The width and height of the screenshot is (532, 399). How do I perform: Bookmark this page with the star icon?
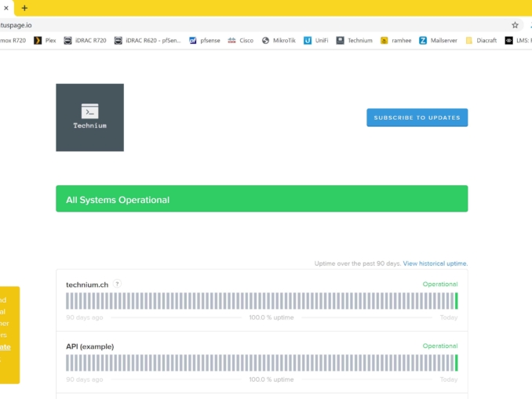(x=515, y=25)
